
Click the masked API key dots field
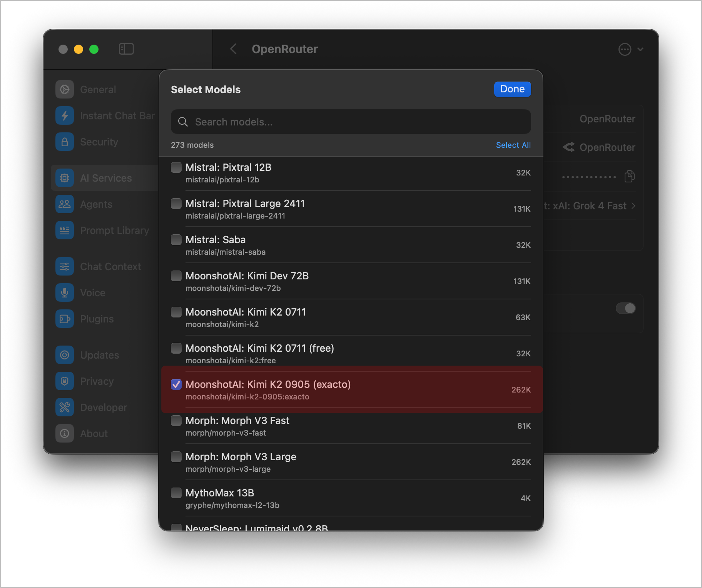tap(589, 177)
